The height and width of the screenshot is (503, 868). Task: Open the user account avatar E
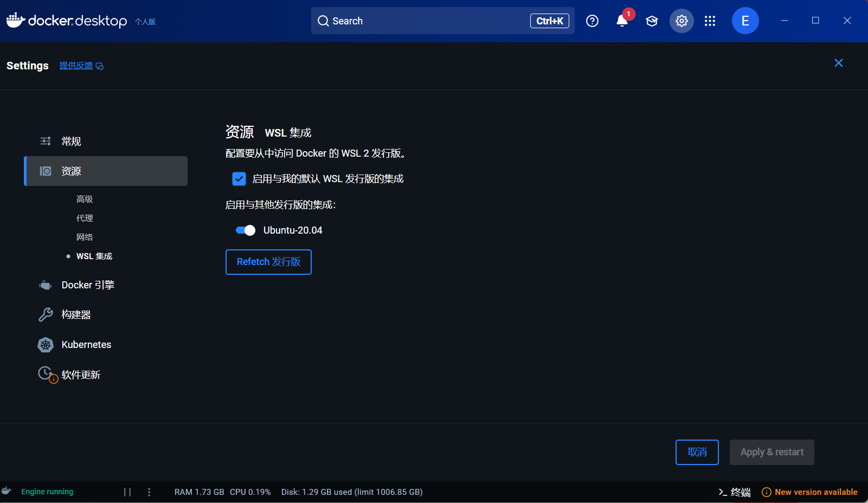pos(745,21)
